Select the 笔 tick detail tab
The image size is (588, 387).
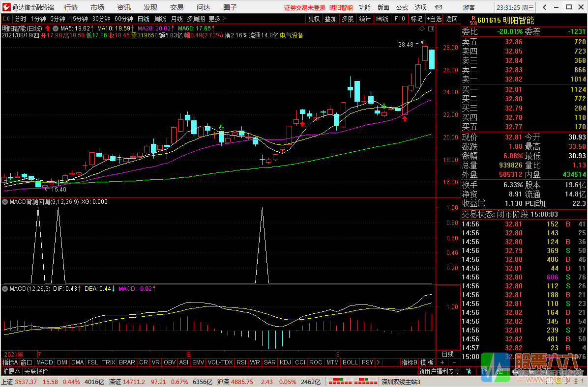point(469,371)
